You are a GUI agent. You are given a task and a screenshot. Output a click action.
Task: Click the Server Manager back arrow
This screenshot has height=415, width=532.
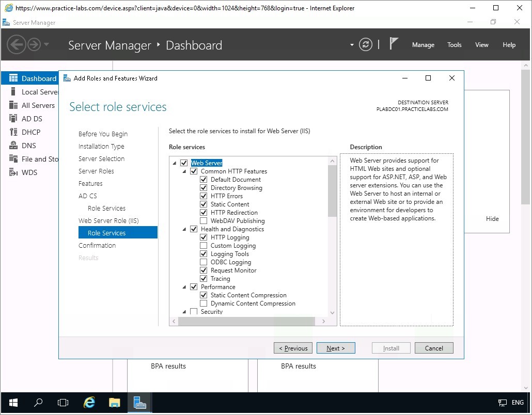pyautogui.click(x=17, y=44)
